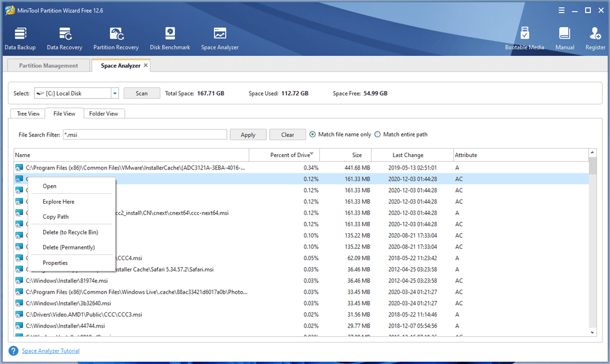Viewport: 610px width, 364px height.
Task: Click the 2018-05-22 11:23:42 date cell
Action: coord(412,258)
